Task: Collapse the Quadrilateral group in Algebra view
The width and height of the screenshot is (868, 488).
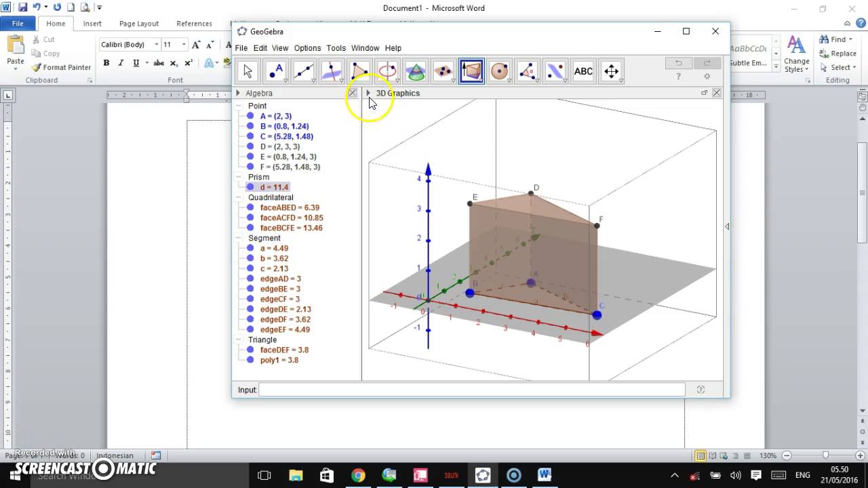Action: [239, 197]
